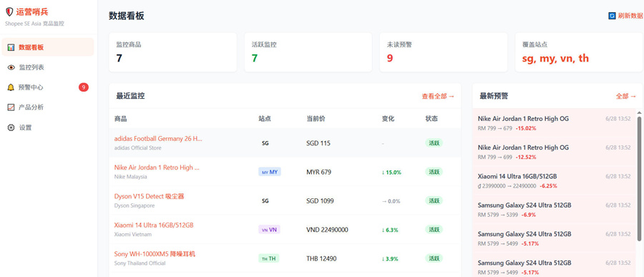Click the ↓ 15.0% change value
Image resolution: width=644 pixels, height=277 pixels.
click(x=391, y=172)
